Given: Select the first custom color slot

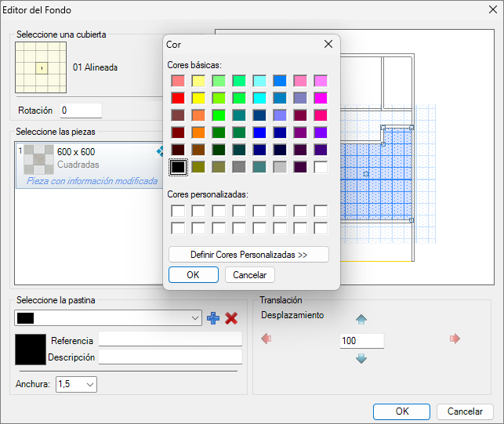Looking at the screenshot, I should (178, 211).
